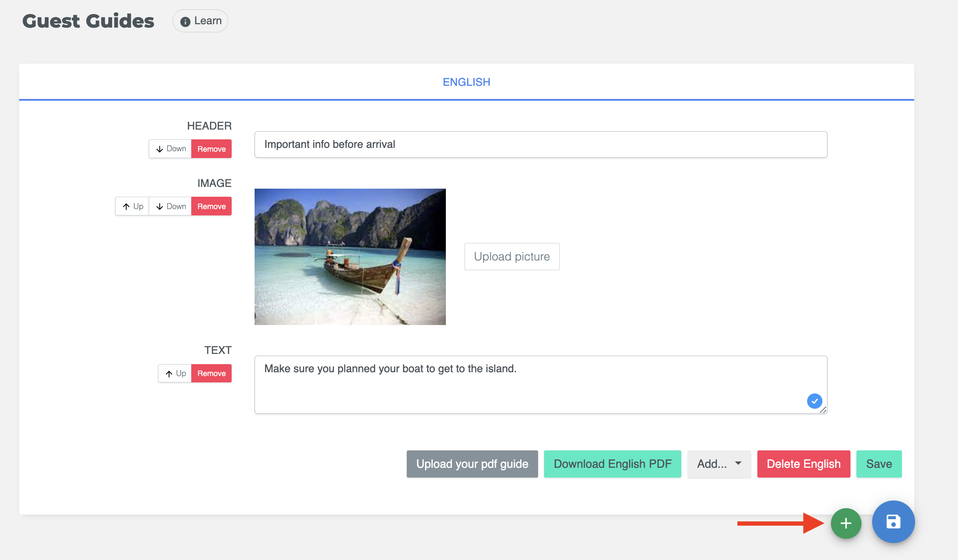Expand the Add... dropdown

[719, 464]
